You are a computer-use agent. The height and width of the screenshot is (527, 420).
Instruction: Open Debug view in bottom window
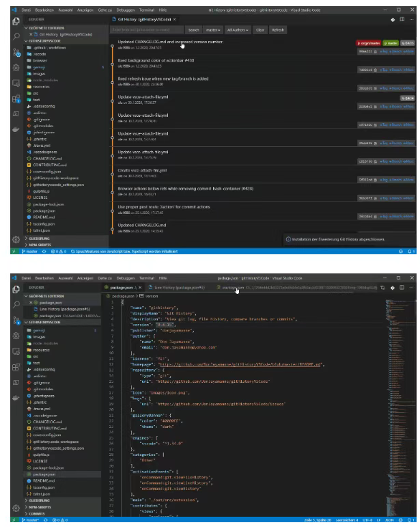pos(16,336)
